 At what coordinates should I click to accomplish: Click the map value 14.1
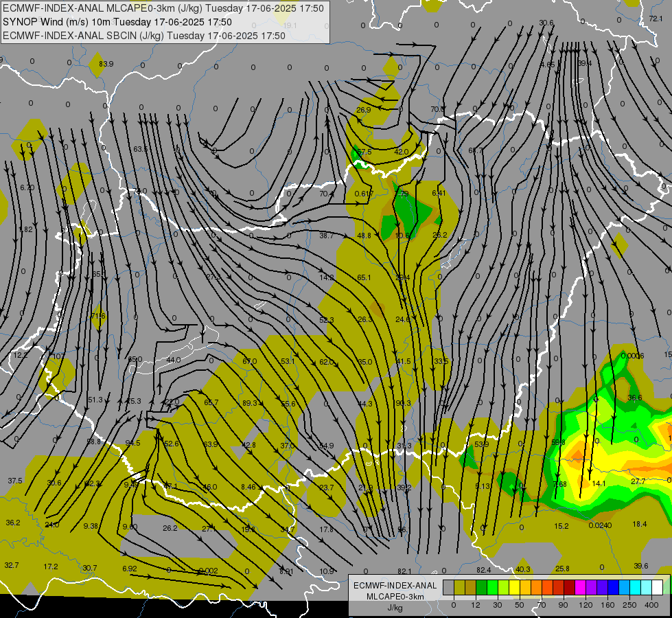599,483
